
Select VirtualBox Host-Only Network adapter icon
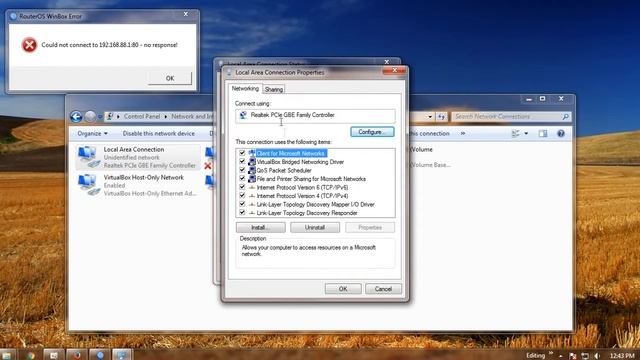click(89, 185)
